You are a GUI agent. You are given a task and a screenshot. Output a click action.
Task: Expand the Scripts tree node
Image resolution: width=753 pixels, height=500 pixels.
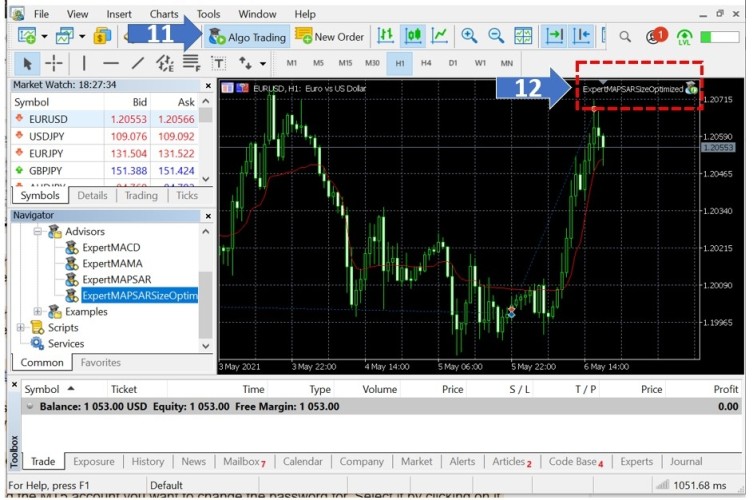click(22, 327)
